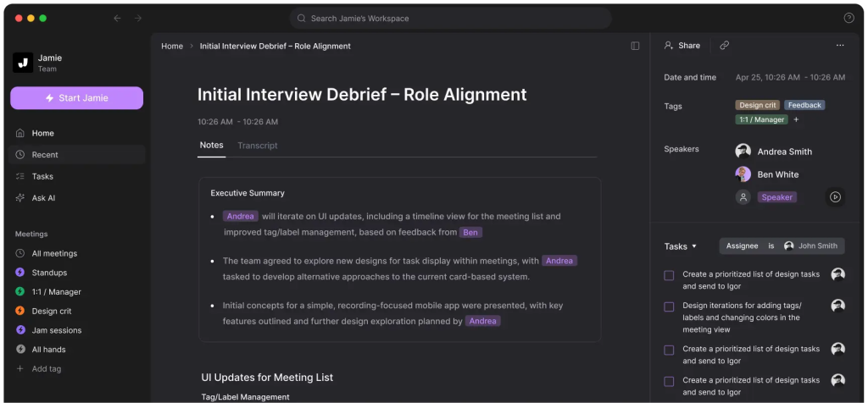
Task: Click the help question mark icon
Action: (849, 18)
